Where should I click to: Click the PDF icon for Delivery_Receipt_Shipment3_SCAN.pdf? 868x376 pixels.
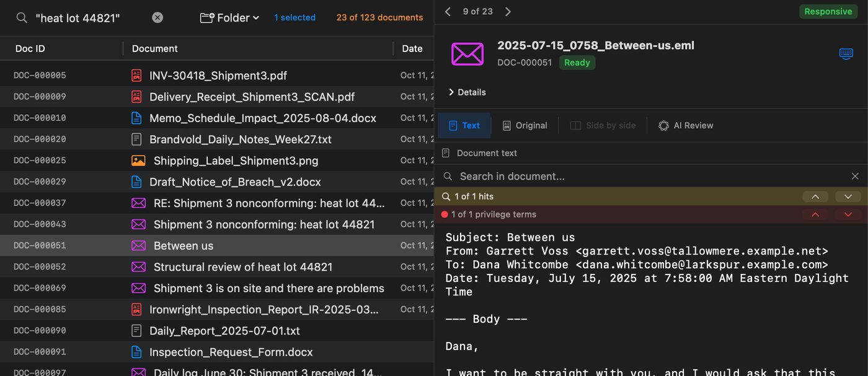[136, 97]
